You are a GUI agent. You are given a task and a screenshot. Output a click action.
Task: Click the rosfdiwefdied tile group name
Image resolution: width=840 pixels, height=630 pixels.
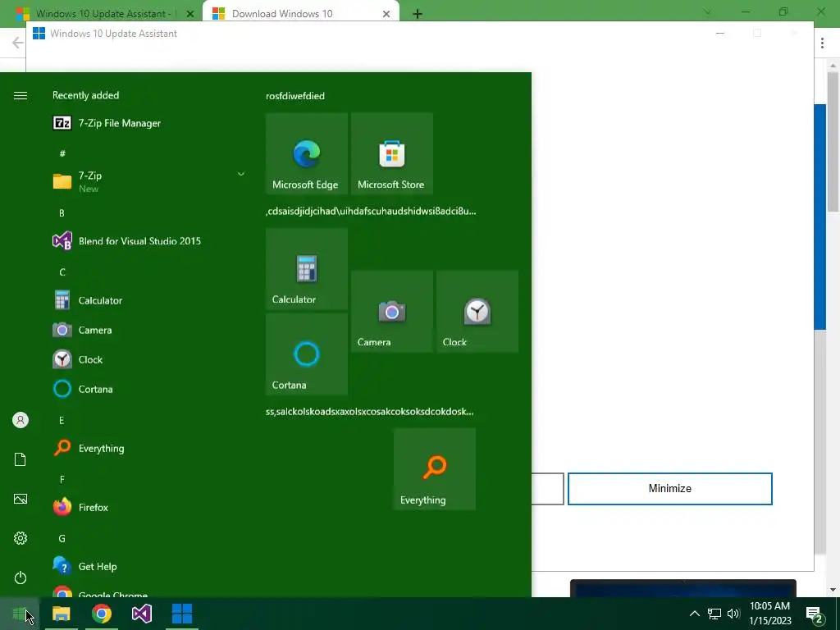295,96
